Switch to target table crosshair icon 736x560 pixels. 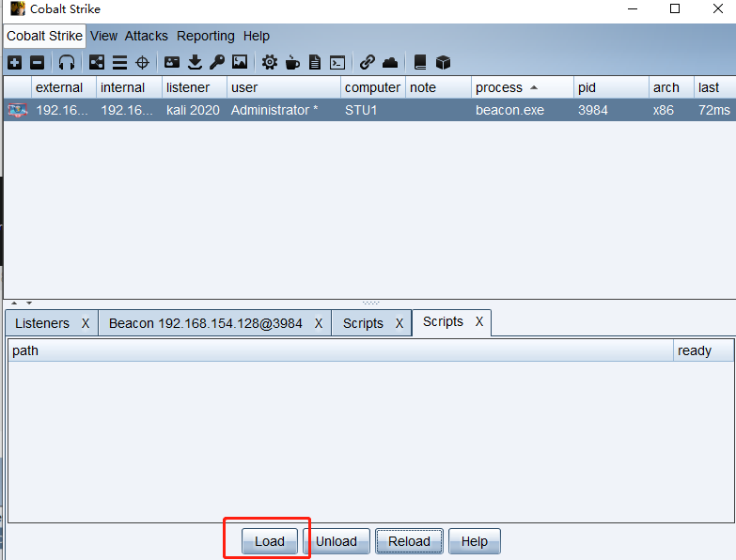(x=142, y=62)
